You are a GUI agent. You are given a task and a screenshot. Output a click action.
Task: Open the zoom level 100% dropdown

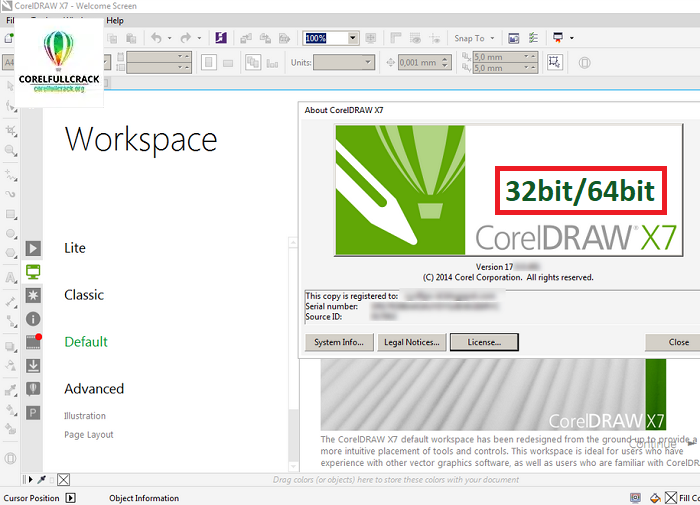353,38
